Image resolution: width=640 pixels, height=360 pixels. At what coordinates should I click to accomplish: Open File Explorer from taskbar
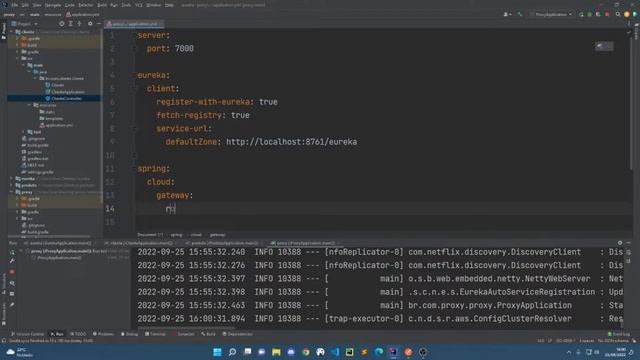(x=276, y=352)
